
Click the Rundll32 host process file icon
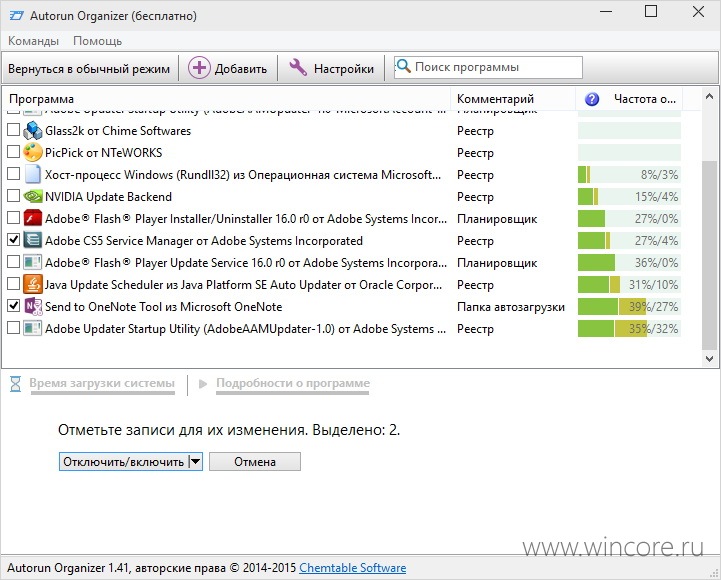tap(33, 174)
